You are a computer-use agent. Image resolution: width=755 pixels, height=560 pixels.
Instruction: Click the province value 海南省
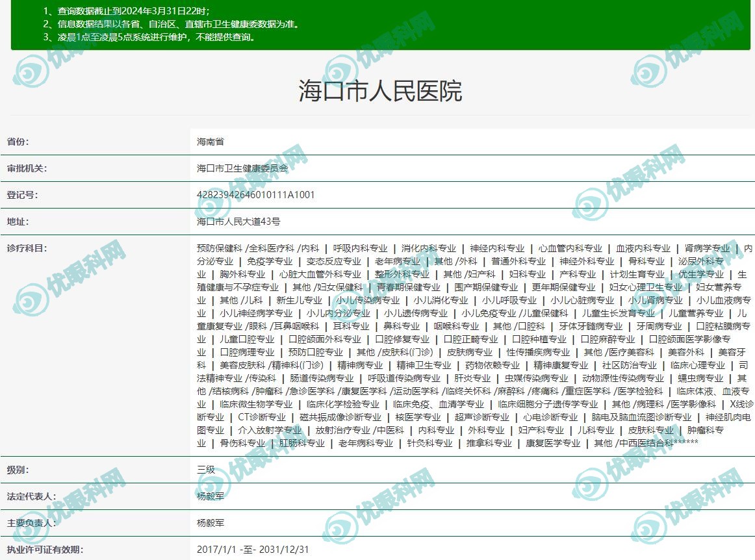pyautogui.click(x=211, y=142)
